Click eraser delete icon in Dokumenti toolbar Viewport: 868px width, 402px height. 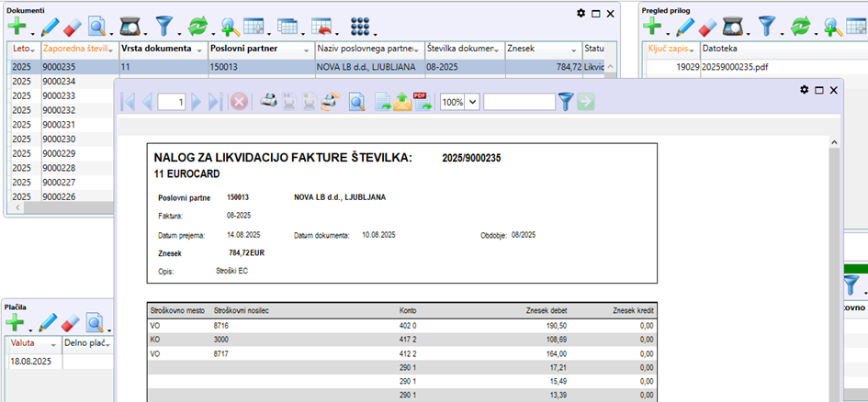click(x=72, y=27)
